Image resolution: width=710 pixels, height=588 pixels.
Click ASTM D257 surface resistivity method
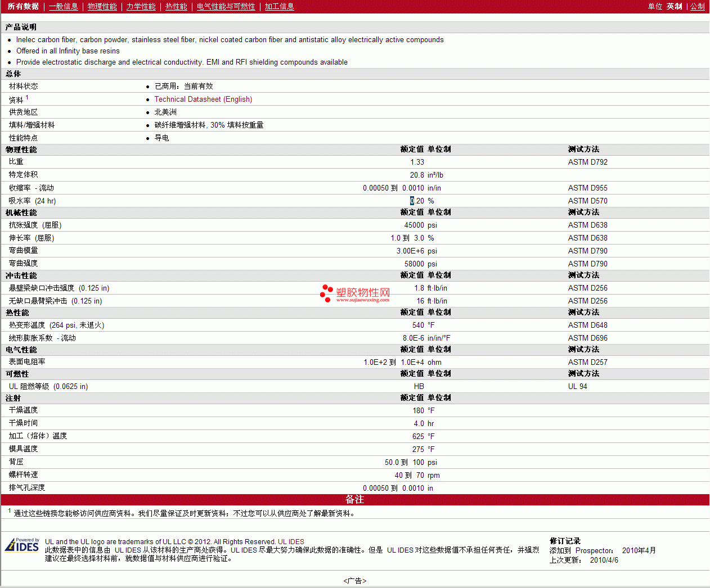coord(588,363)
